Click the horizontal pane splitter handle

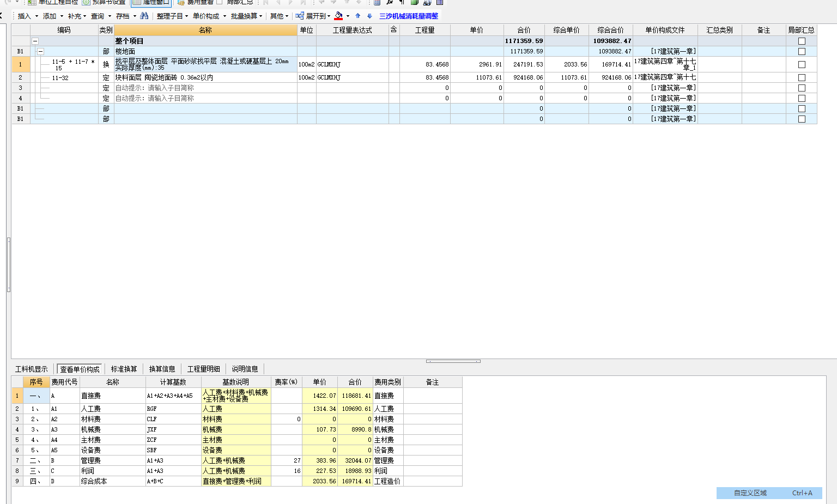click(453, 361)
